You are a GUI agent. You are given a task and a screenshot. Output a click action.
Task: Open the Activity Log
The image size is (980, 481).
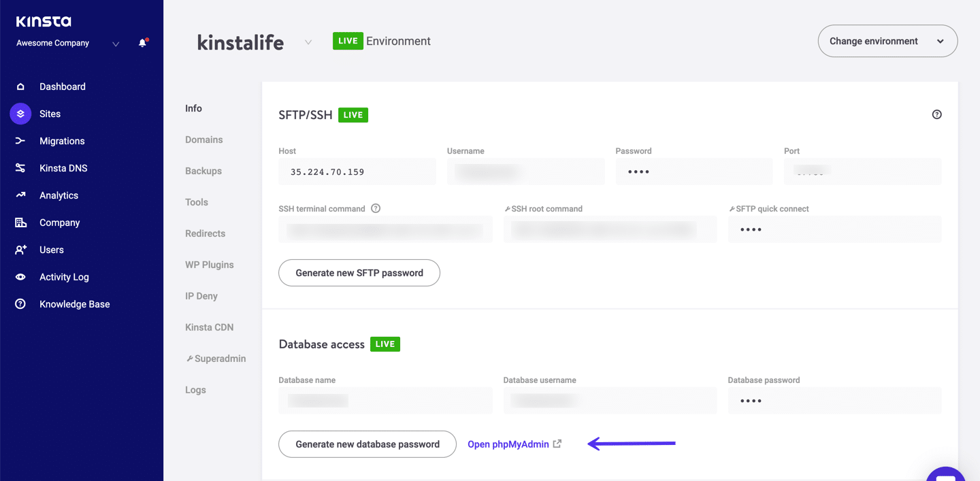[64, 277]
